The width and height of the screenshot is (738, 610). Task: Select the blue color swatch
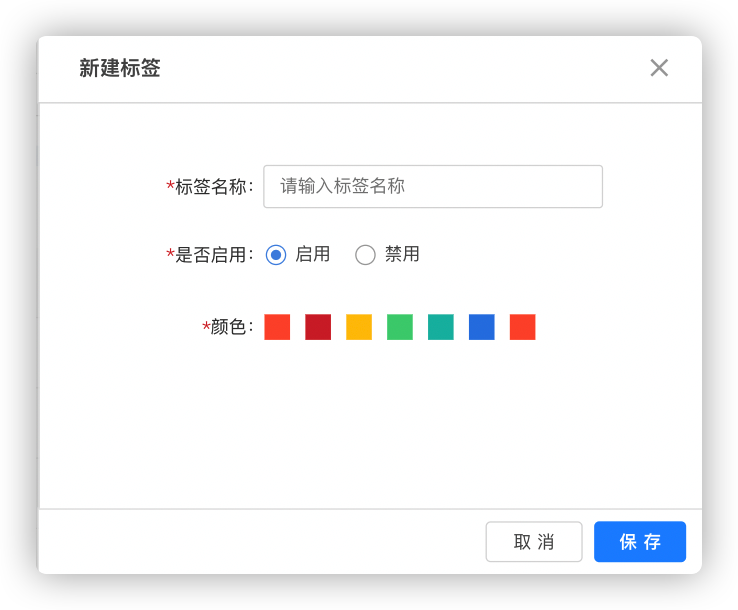coord(482,327)
